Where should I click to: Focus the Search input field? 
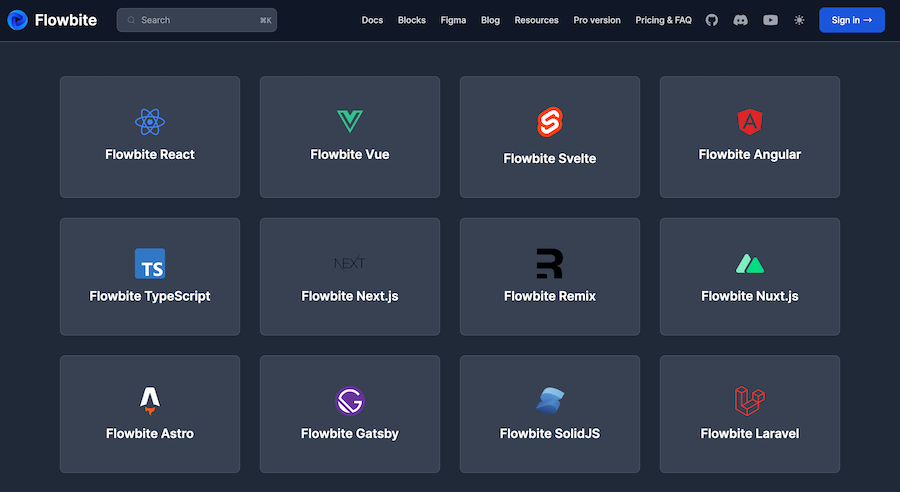197,20
